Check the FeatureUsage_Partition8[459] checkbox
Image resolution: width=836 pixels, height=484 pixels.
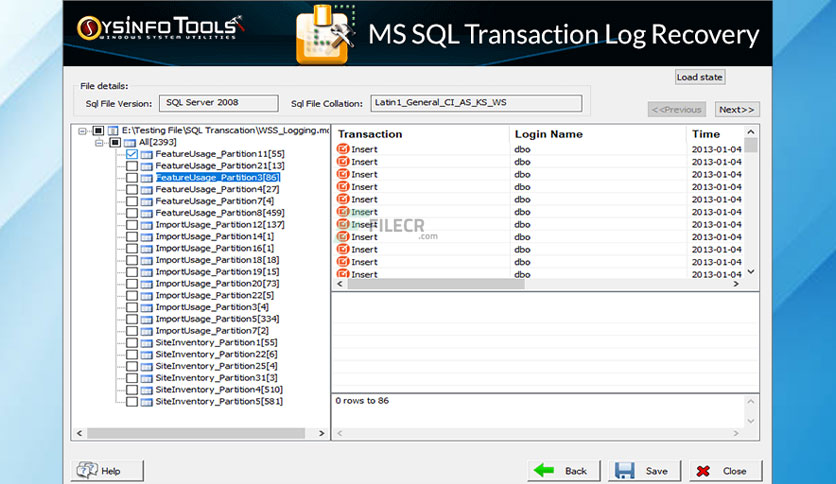[132, 213]
